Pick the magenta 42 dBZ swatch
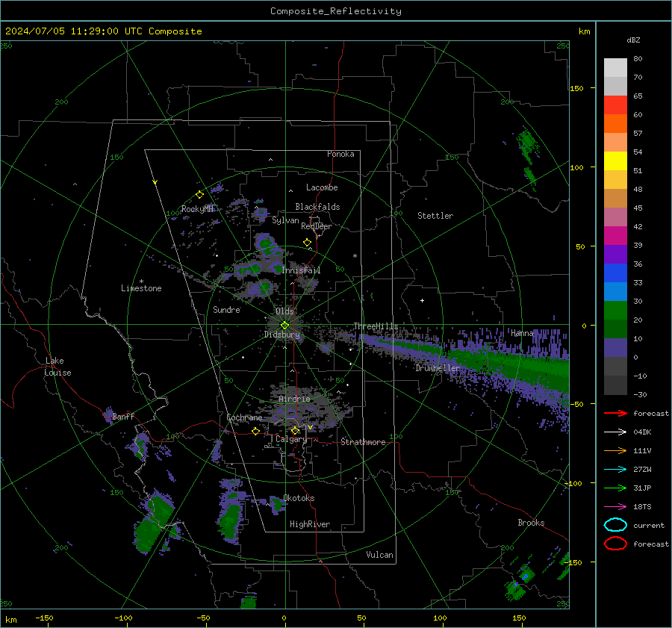 point(615,235)
